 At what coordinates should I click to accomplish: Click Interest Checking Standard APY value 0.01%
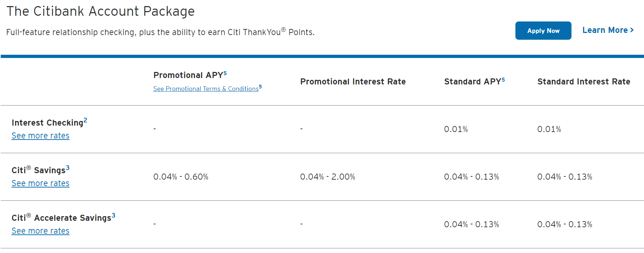(456, 129)
